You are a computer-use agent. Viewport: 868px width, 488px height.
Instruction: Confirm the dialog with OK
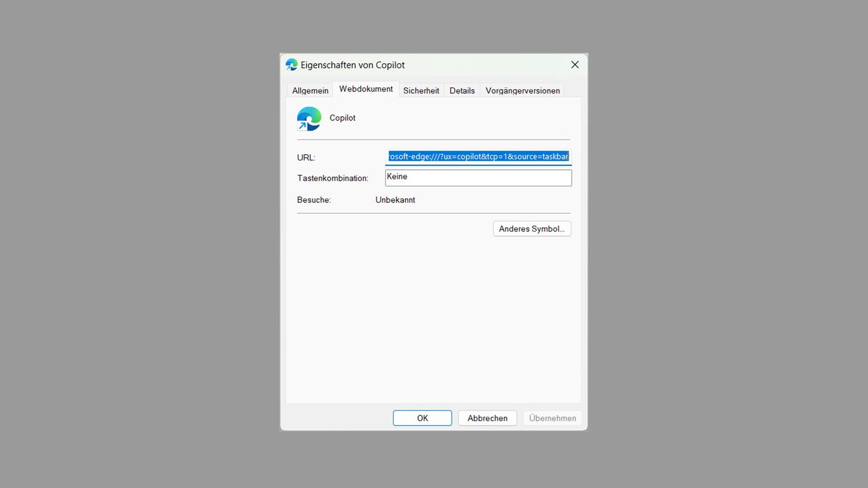pos(422,418)
